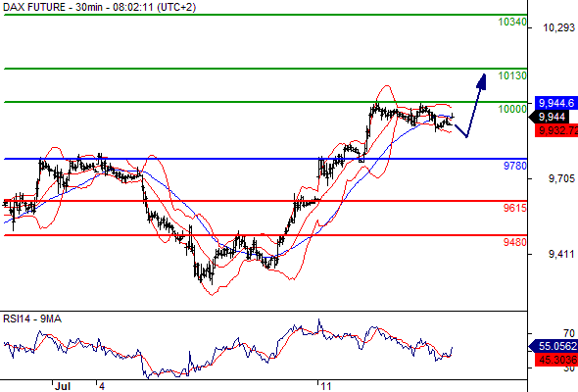Select the black 9,944 current price tag
578x392 pixels.
point(550,118)
